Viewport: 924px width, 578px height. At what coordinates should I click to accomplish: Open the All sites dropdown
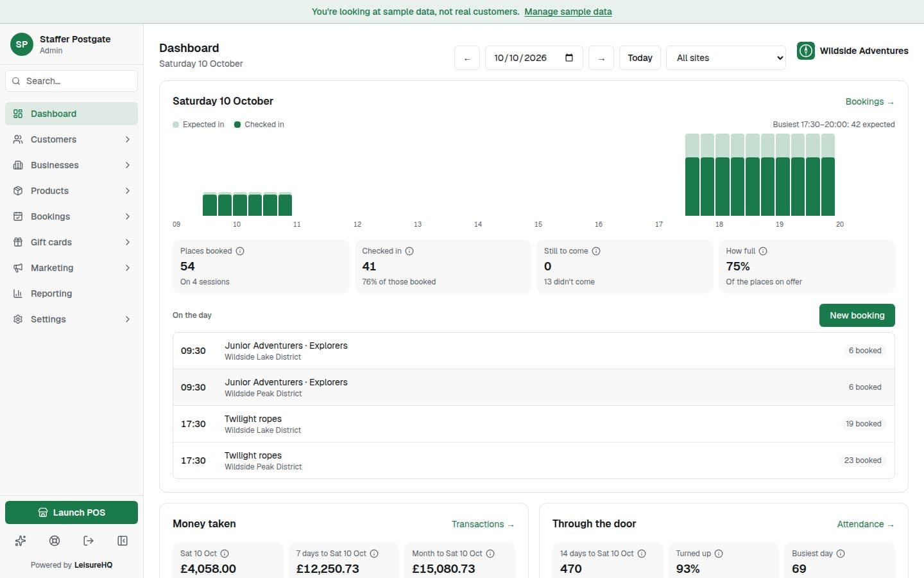(x=726, y=58)
